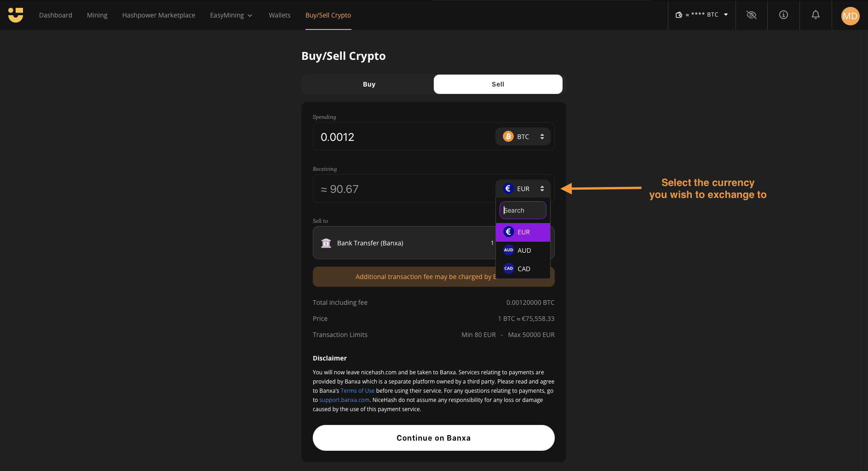Select AUD from the currency list
868x471 pixels.
pos(523,250)
